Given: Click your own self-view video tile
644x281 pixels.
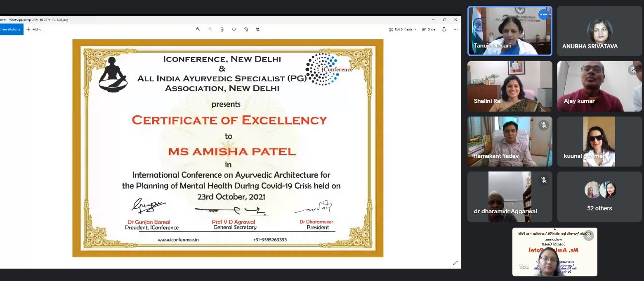Looking at the screenshot, I should [555, 252].
